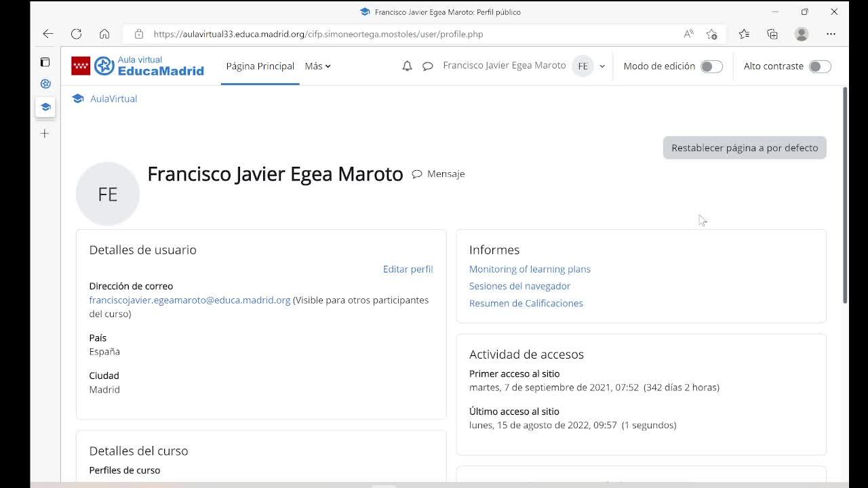This screenshot has width=868, height=488.
Task: Click the large FE profile picture
Action: tap(108, 194)
